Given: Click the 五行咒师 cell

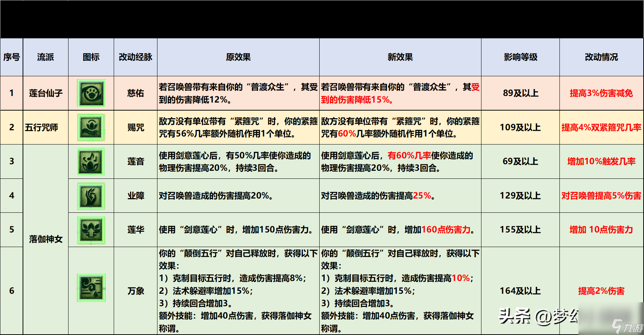Looking at the screenshot, I should click(x=46, y=127).
